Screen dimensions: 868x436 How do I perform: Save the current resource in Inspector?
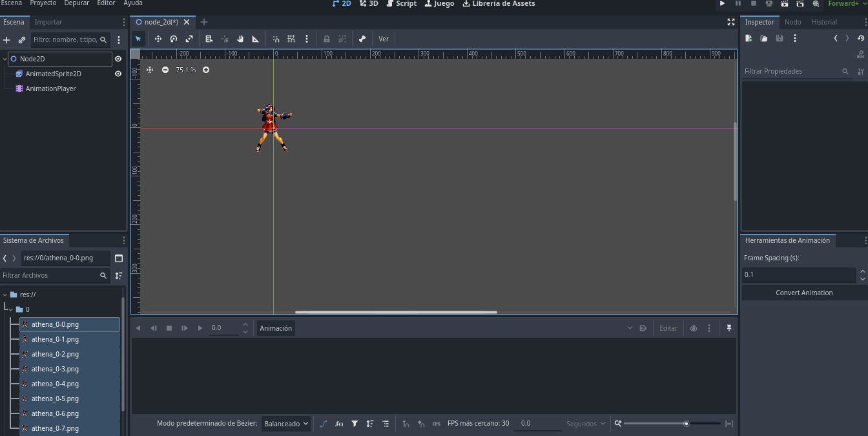(780, 39)
